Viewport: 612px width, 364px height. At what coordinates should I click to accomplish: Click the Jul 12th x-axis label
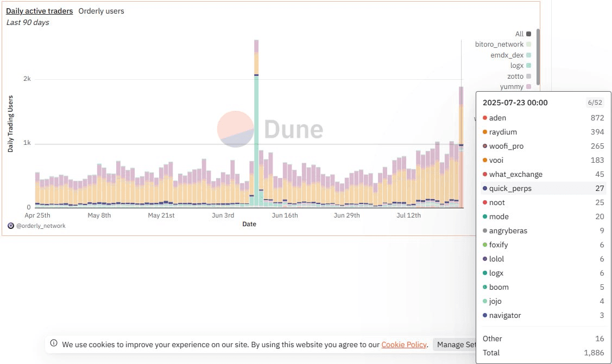(408, 215)
